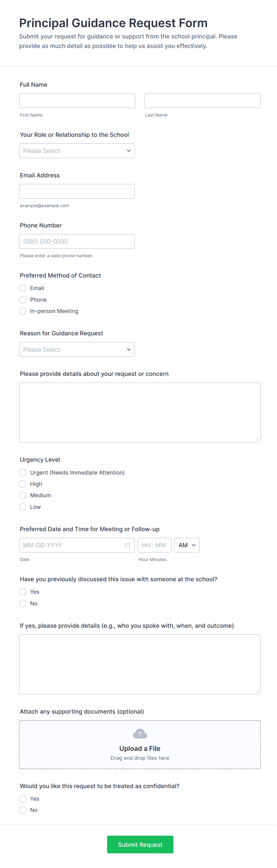277x868 pixels.
Task: Answer Yes to previously discussed question
Action: click(x=23, y=592)
